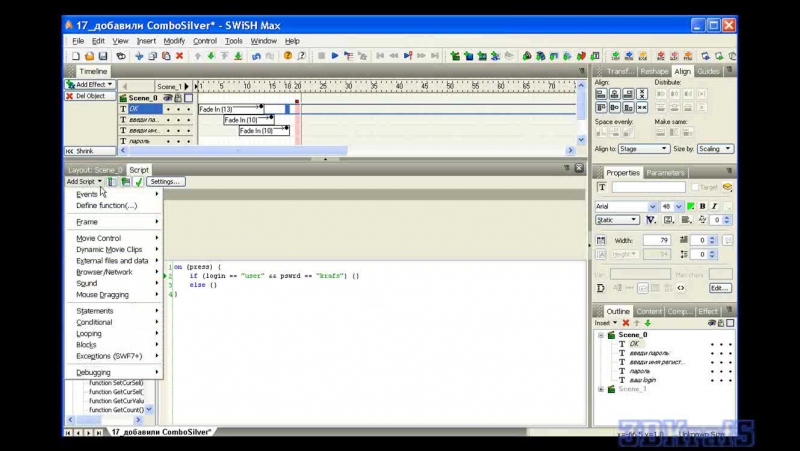Open the Add Script dropdown
The width and height of the screenshot is (800, 451).
point(84,182)
